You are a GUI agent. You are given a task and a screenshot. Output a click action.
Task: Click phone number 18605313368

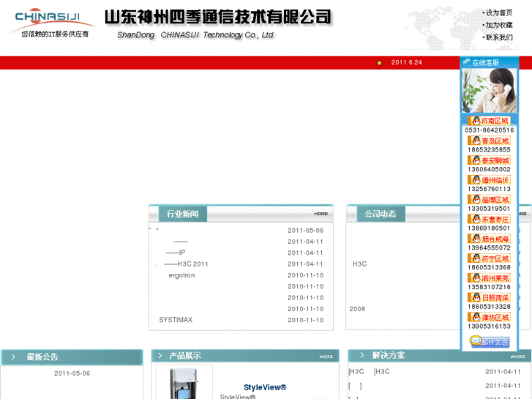click(x=489, y=267)
